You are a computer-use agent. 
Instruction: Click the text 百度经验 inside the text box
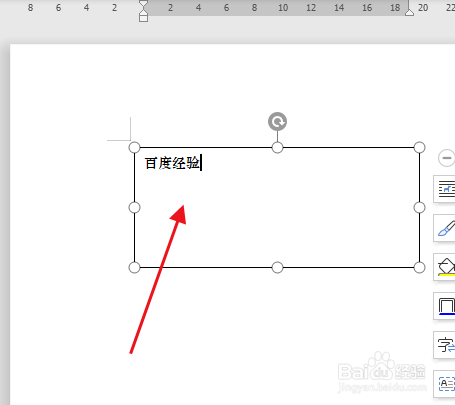click(x=172, y=163)
